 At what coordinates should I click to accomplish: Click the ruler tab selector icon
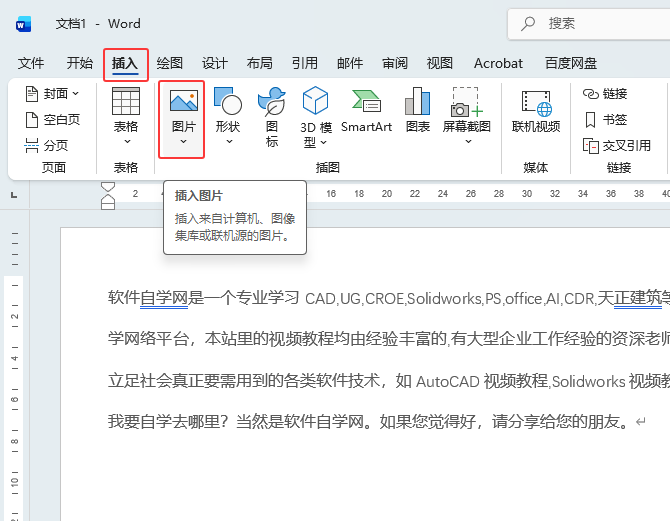click(14, 195)
